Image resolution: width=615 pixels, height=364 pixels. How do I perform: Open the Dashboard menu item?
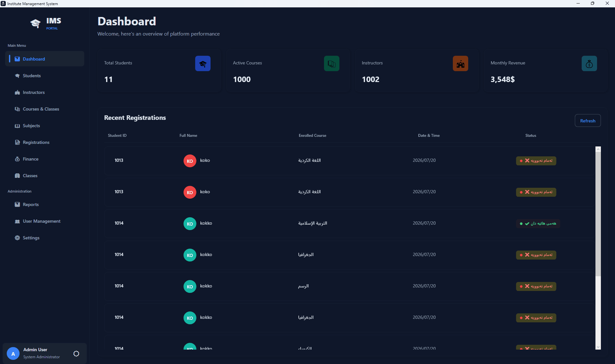(x=45, y=59)
